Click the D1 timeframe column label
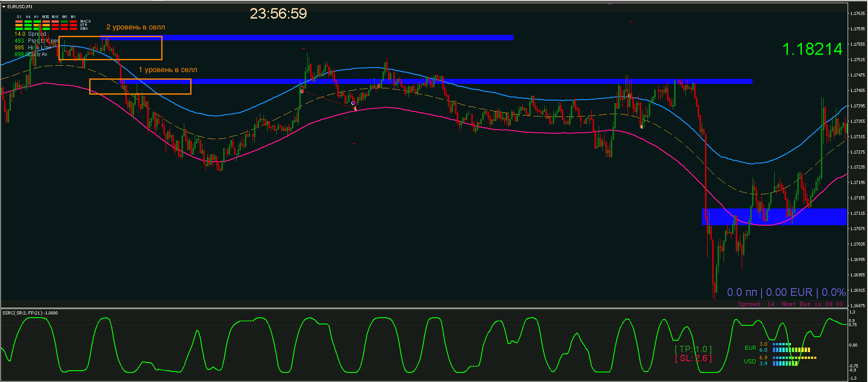The image size is (868, 382). [19, 17]
